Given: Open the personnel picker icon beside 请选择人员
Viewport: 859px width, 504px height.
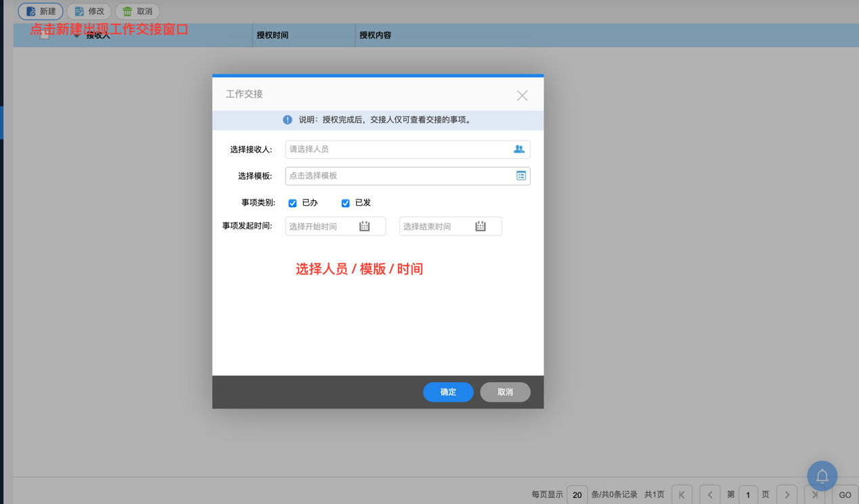Looking at the screenshot, I should [x=519, y=149].
